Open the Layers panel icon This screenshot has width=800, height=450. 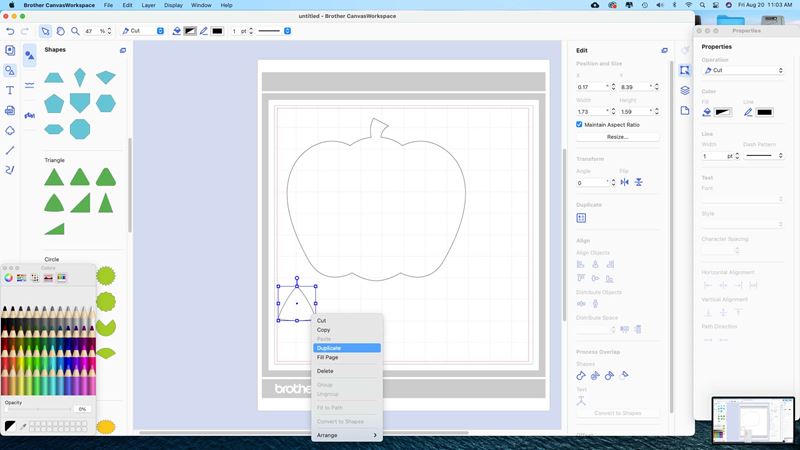(685, 90)
